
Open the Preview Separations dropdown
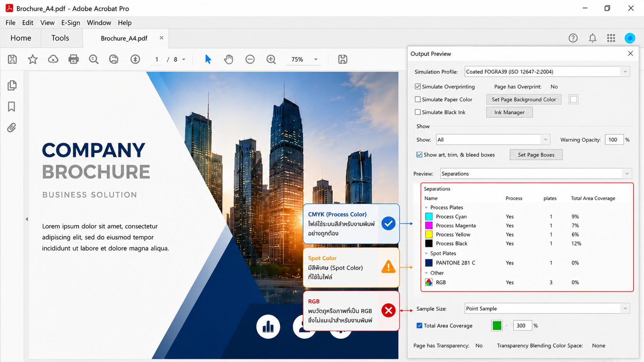(x=536, y=173)
